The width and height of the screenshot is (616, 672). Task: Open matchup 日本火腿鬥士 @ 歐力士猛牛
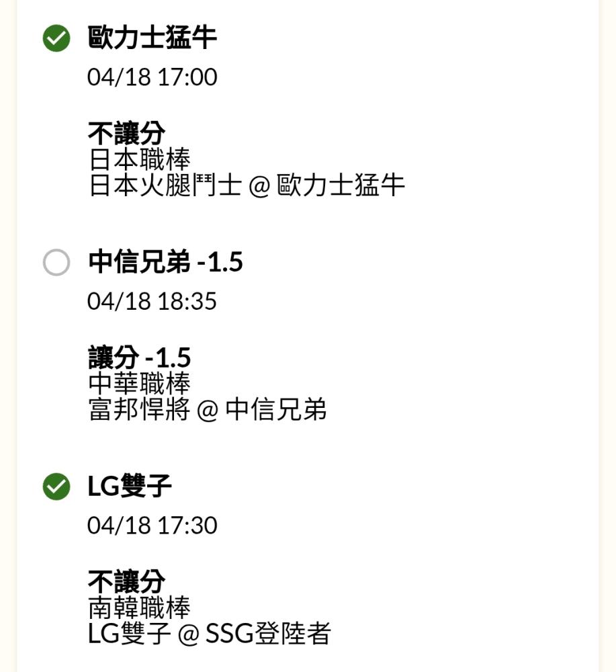(x=247, y=185)
